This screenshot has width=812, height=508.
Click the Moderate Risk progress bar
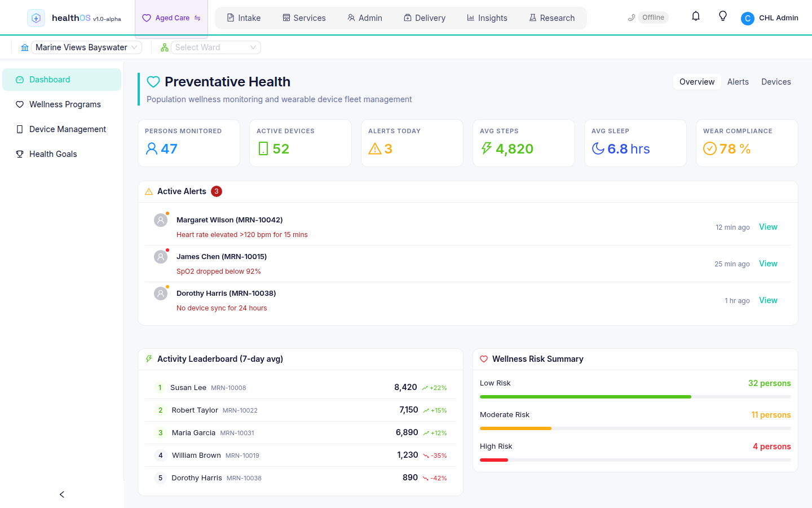(636, 428)
